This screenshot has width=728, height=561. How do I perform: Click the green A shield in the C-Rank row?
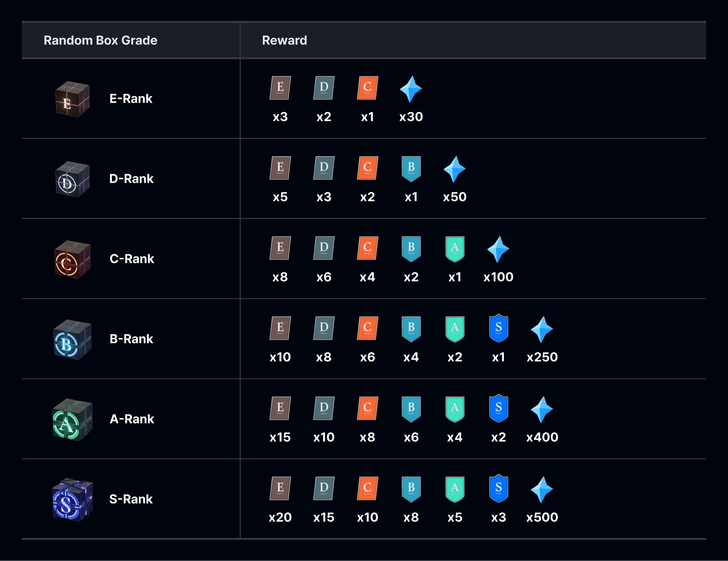(455, 249)
